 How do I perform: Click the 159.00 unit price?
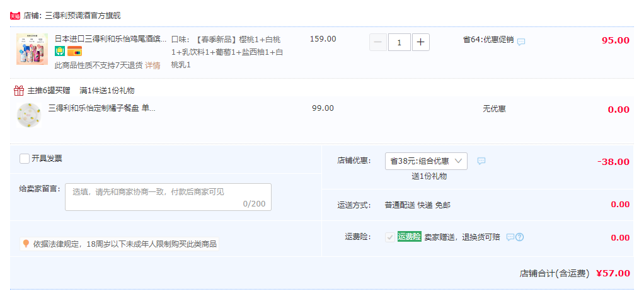323,39
